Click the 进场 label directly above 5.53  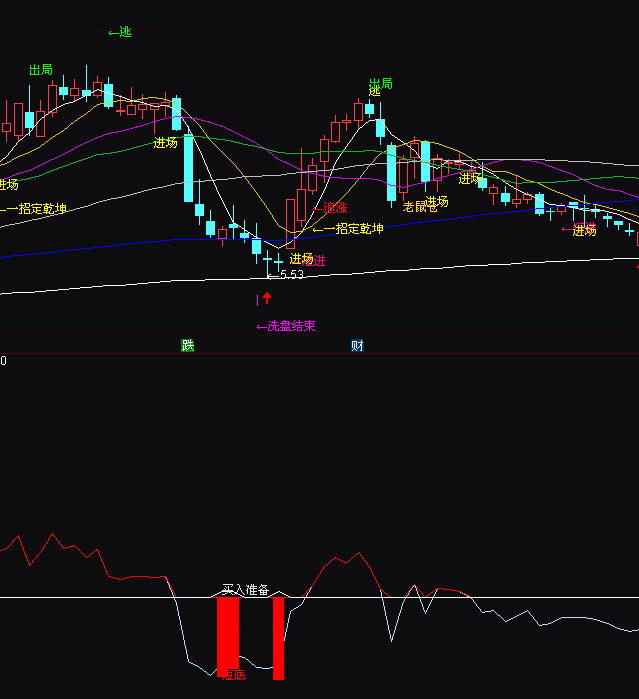pyautogui.click(x=302, y=259)
